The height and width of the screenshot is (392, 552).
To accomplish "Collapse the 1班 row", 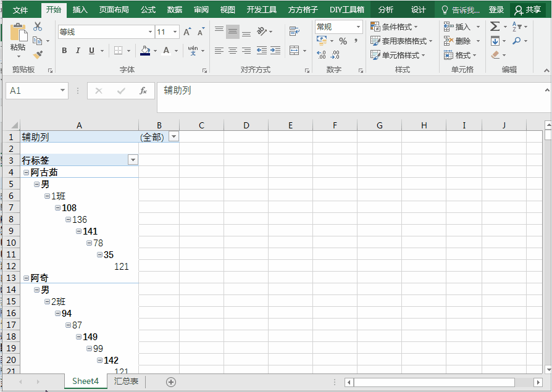I will [x=47, y=196].
